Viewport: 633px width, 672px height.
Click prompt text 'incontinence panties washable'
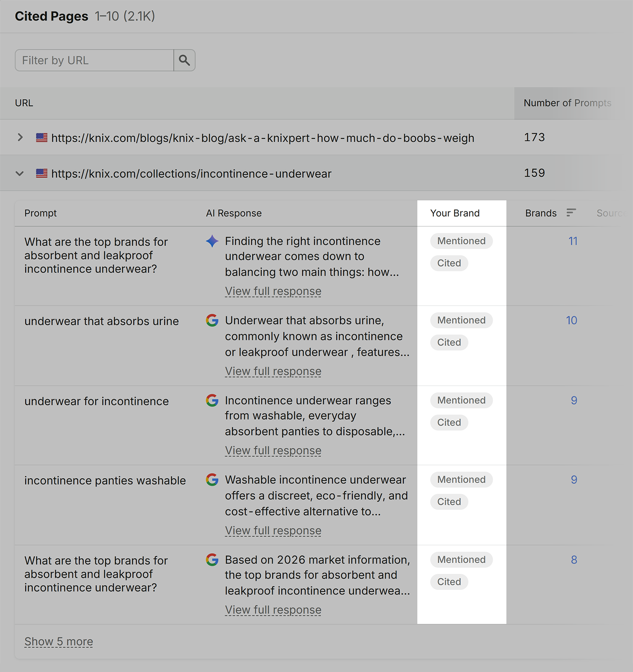(x=105, y=480)
